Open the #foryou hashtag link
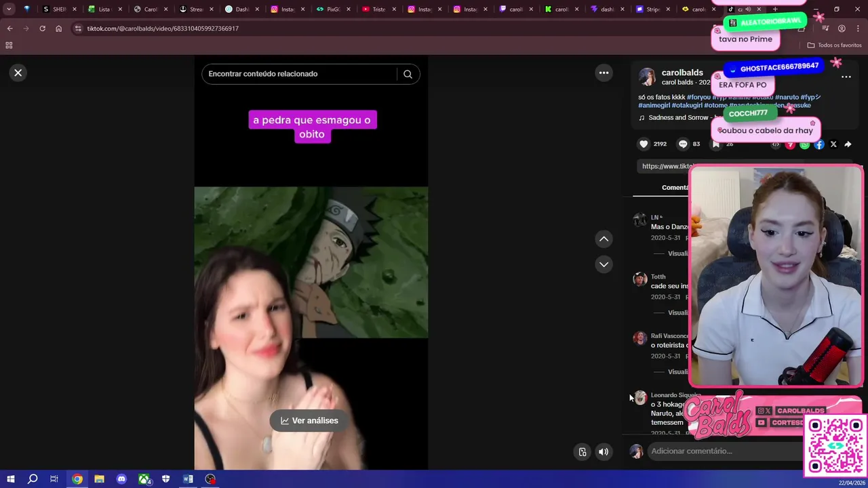Viewport: 868px width, 488px height. tap(698, 97)
